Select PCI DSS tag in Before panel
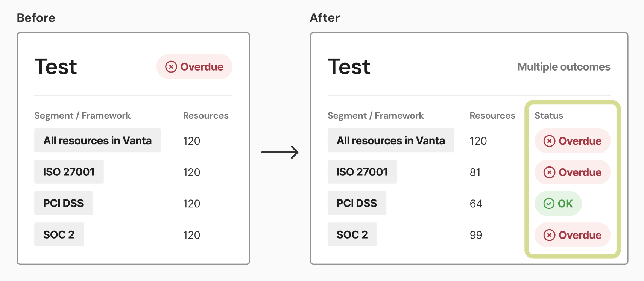The height and width of the screenshot is (281, 644). point(64,203)
